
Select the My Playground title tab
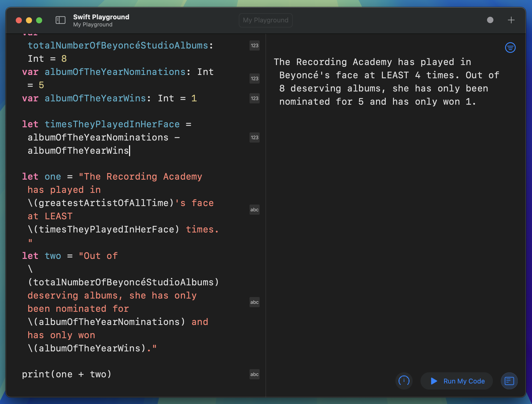click(265, 20)
